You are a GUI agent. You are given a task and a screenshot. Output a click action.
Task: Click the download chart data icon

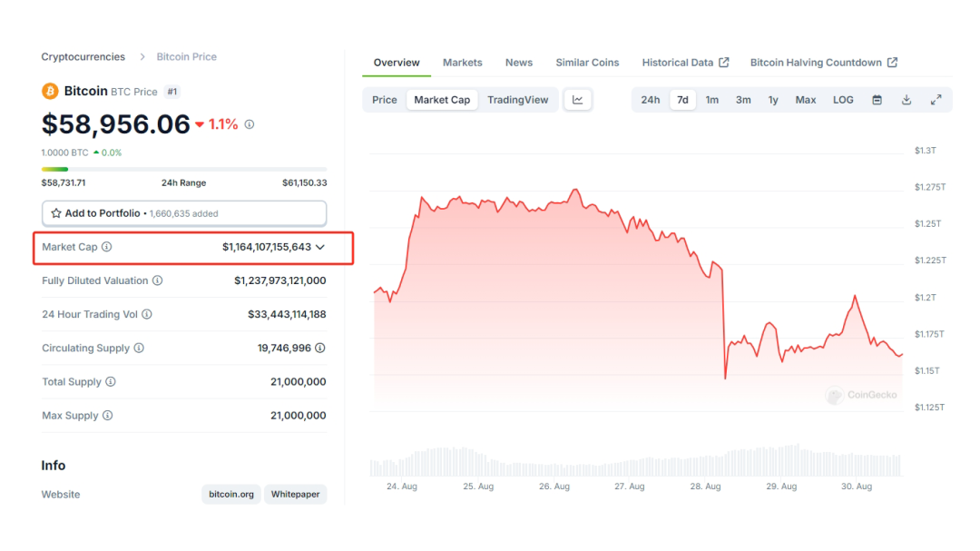[x=906, y=100]
